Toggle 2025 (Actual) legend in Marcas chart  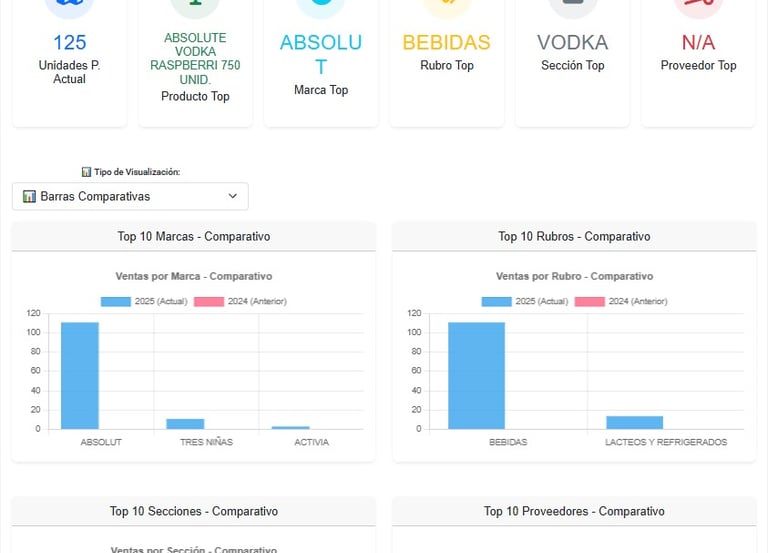pos(143,301)
